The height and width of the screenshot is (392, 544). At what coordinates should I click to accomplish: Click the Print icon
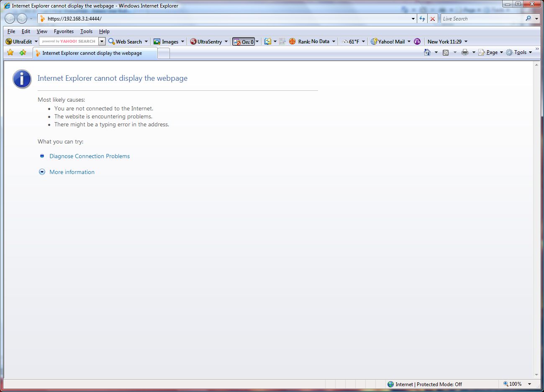(464, 52)
